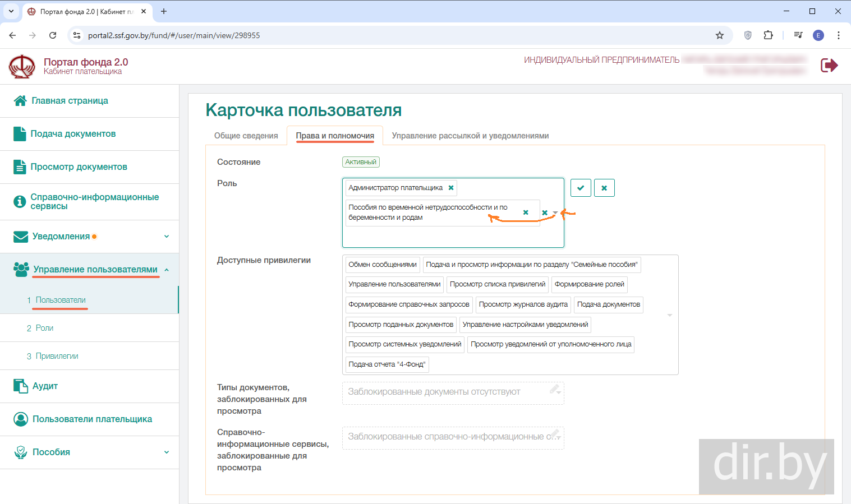The width and height of the screenshot is (851, 504).
Task: Remove the Администратор плательщика role tag
Action: 451,188
